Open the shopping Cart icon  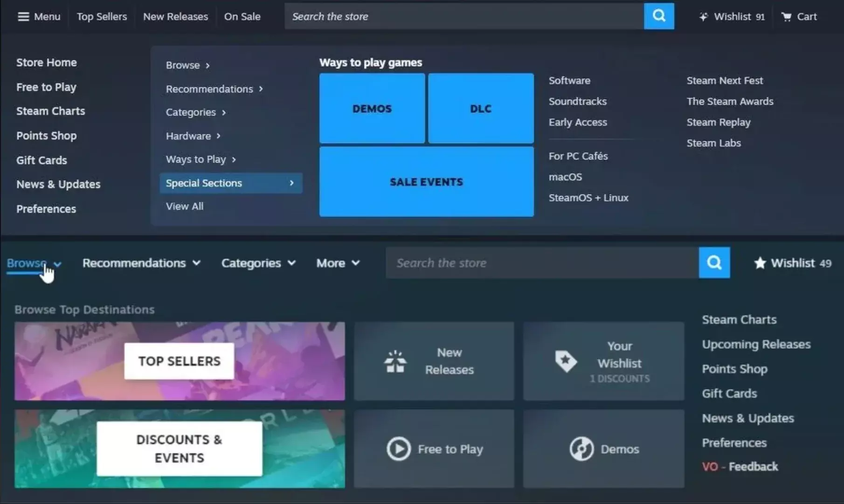(x=787, y=16)
